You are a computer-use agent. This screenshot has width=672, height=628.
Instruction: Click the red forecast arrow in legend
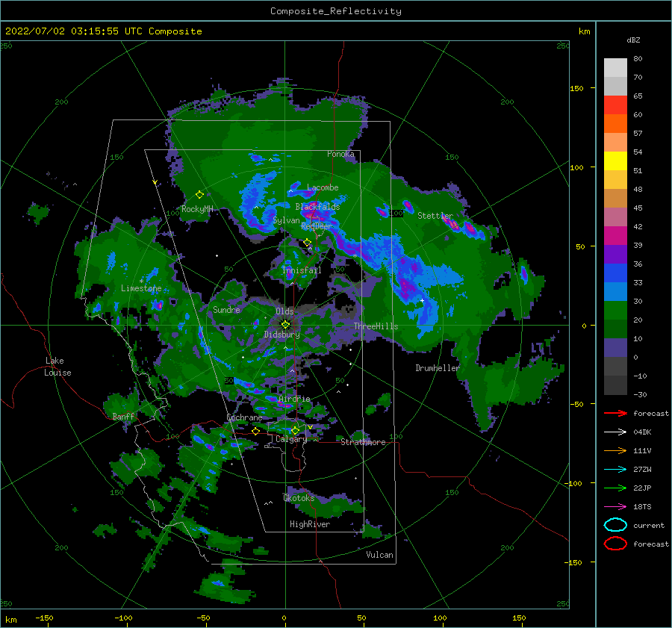click(615, 413)
